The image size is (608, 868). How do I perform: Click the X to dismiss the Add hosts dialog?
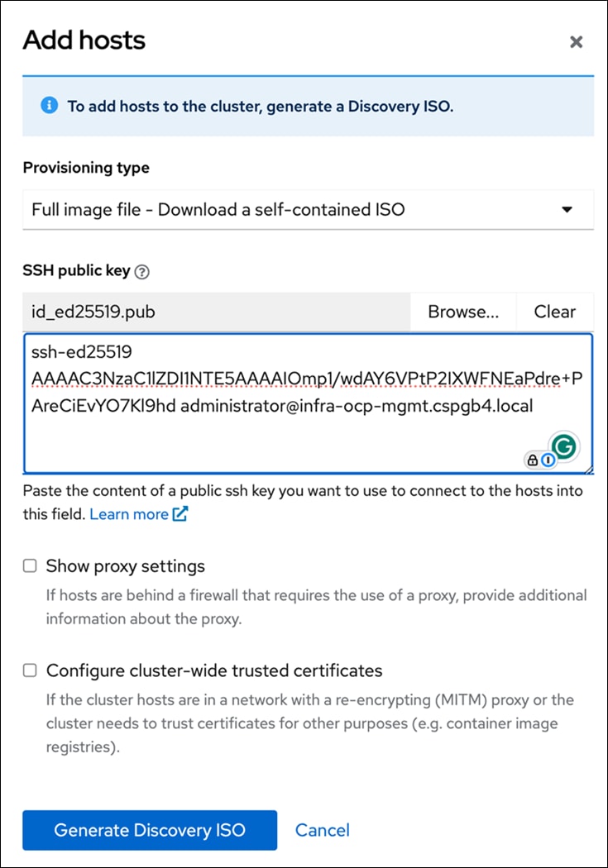click(x=576, y=41)
